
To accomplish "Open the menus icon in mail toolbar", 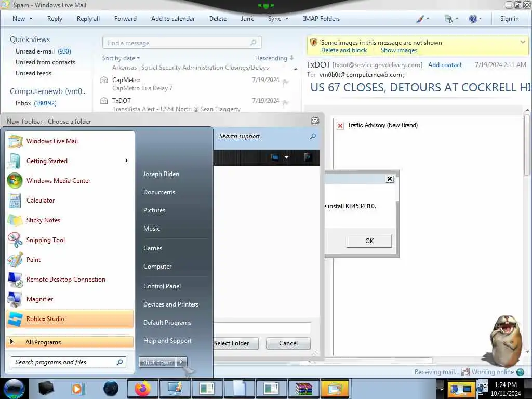I will 448,19.
